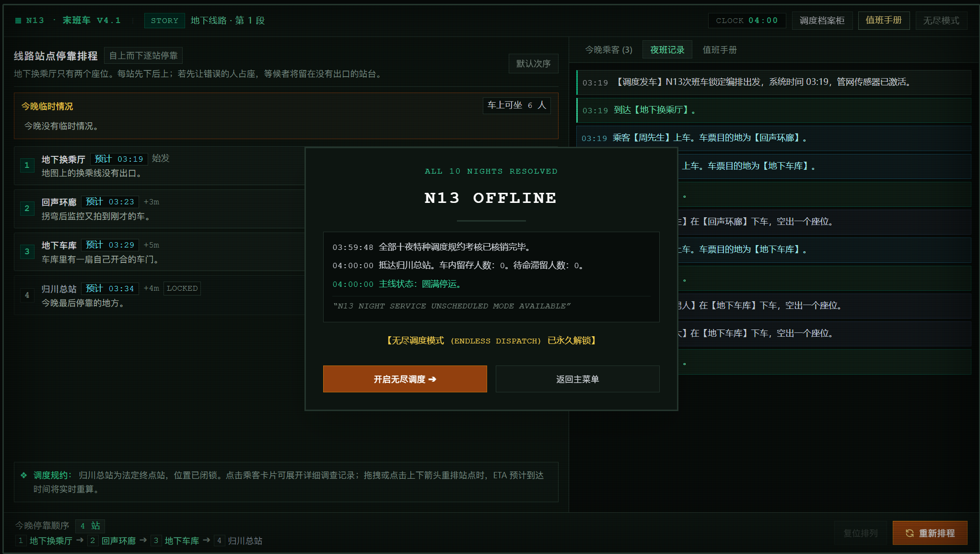
Task: Open the 值班手册 button in top bar
Action: 884,21
